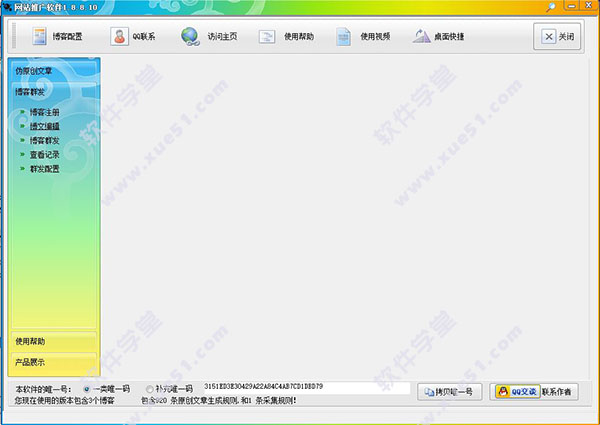
Task: Click the 拷贝唯一号 button
Action: tap(450, 392)
